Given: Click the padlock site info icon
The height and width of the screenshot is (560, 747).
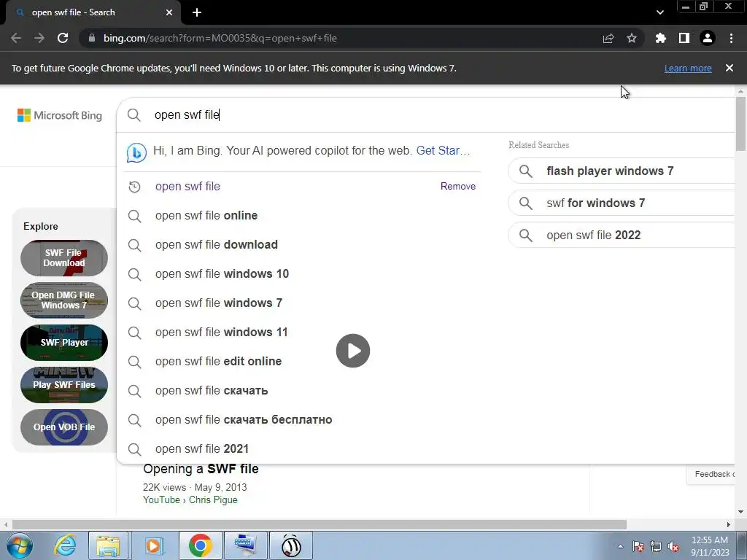Looking at the screenshot, I should (92, 38).
